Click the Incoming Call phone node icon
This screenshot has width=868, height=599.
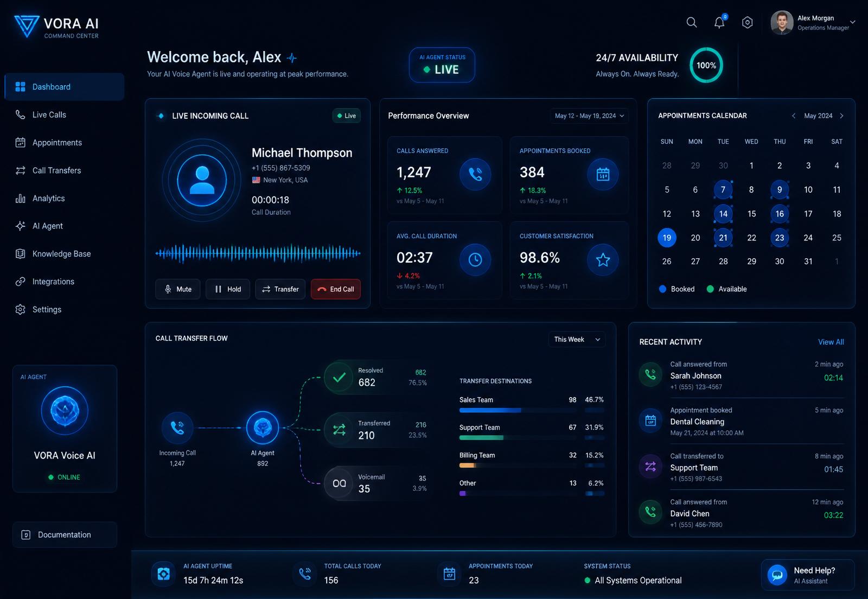(177, 428)
